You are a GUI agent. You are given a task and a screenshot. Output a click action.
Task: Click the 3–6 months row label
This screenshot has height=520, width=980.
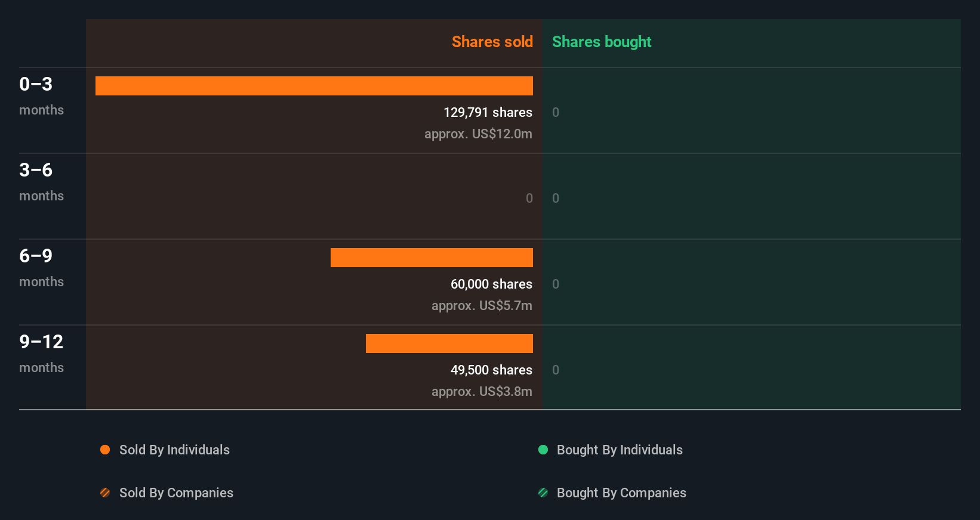pos(41,181)
